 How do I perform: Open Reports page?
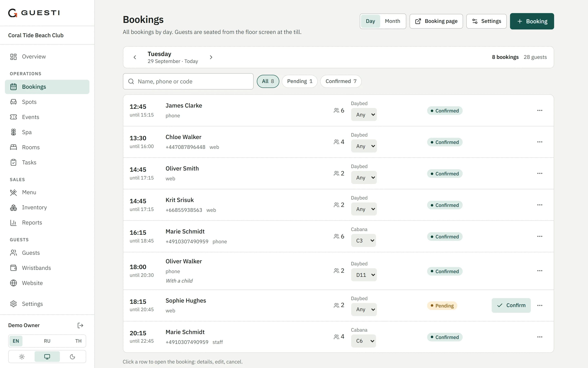(47, 222)
